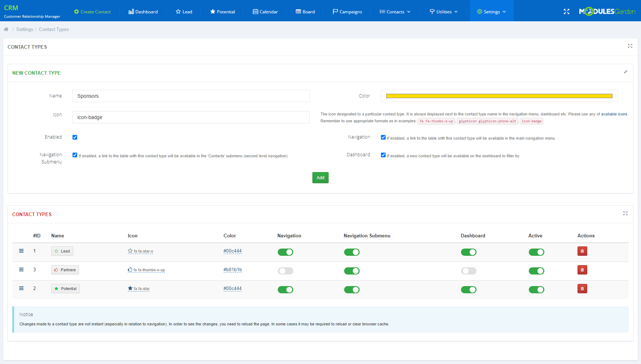Open the Settings dropdown menu
This screenshot has height=364, width=641.
click(x=491, y=12)
